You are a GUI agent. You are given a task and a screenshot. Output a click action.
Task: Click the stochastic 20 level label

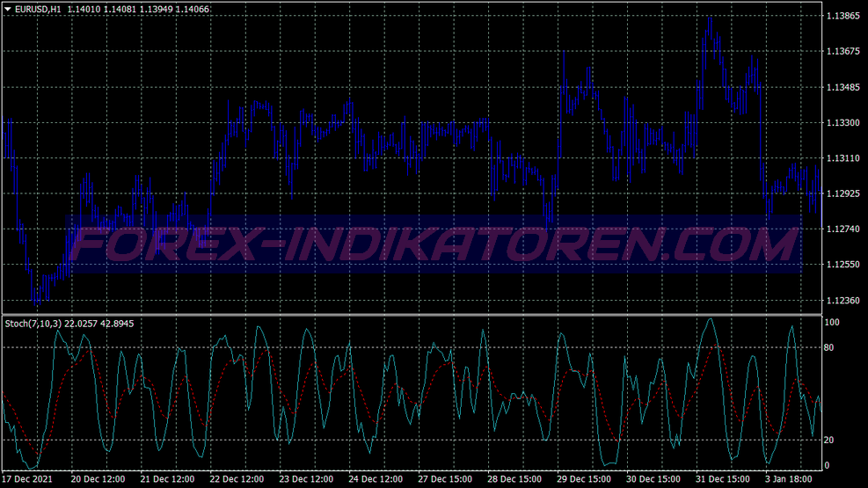click(828, 441)
